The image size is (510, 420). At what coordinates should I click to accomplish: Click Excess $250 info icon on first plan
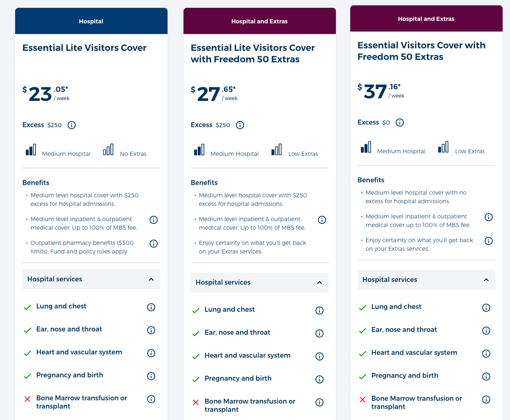[72, 125]
